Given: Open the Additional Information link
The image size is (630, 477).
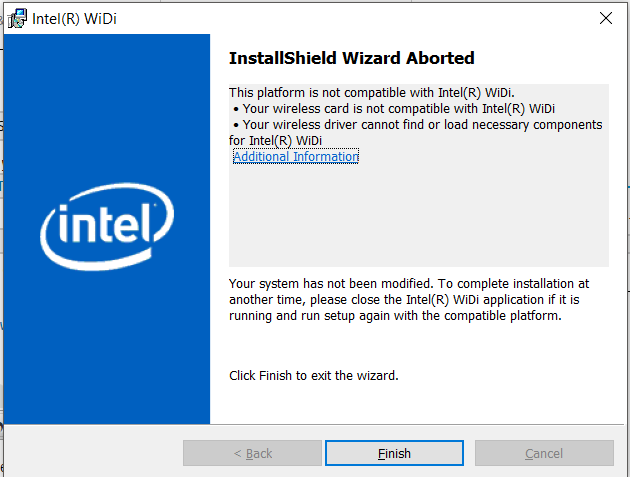Looking at the screenshot, I should point(295,157).
